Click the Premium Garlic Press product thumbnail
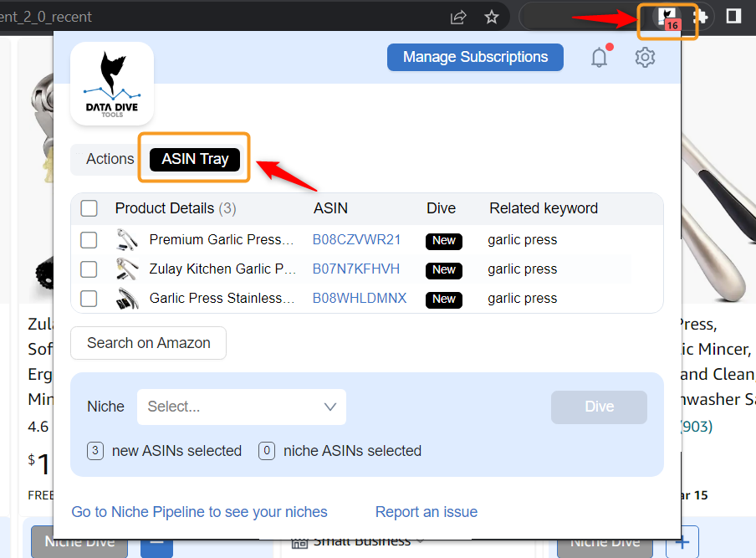Screen dimensions: 756x558 (x=127, y=240)
